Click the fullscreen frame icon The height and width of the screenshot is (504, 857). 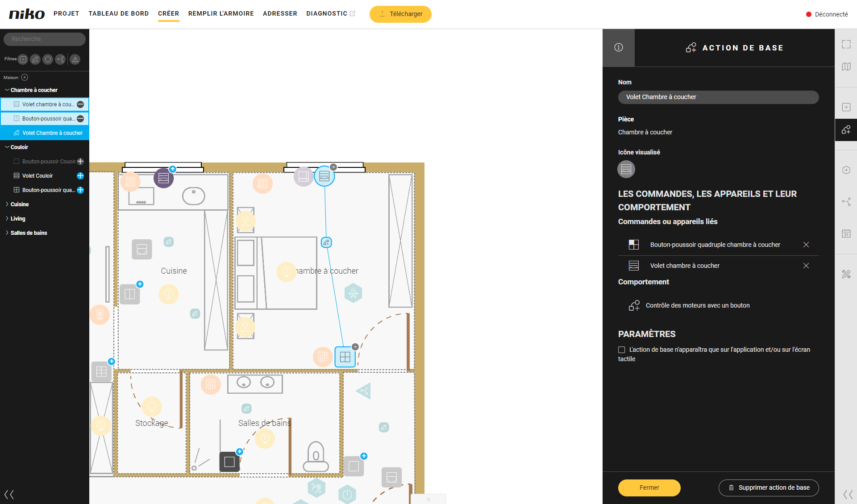(x=846, y=44)
